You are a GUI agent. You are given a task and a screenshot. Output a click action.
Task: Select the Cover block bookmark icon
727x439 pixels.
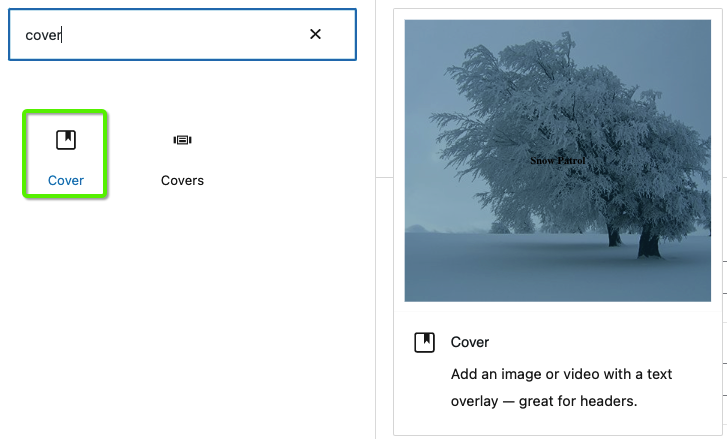(66, 140)
